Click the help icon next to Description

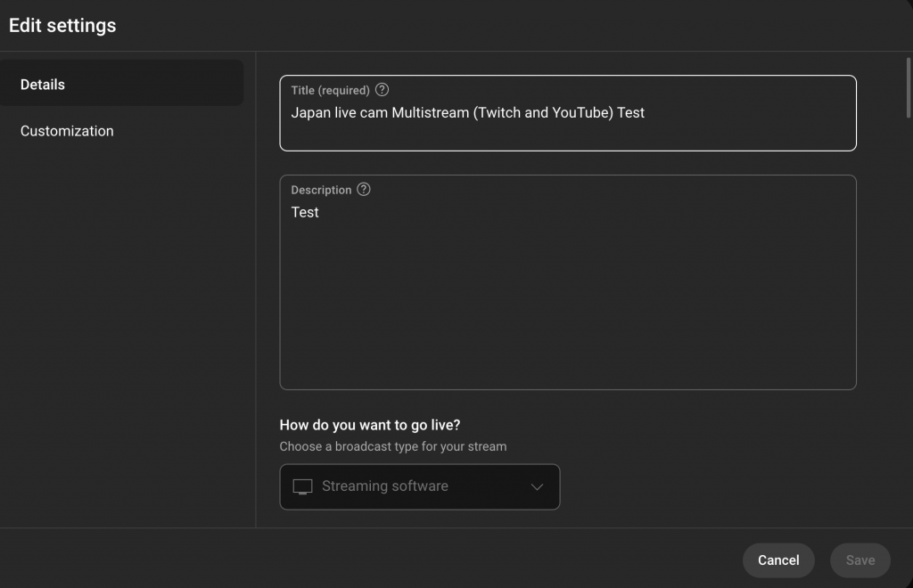coord(363,190)
